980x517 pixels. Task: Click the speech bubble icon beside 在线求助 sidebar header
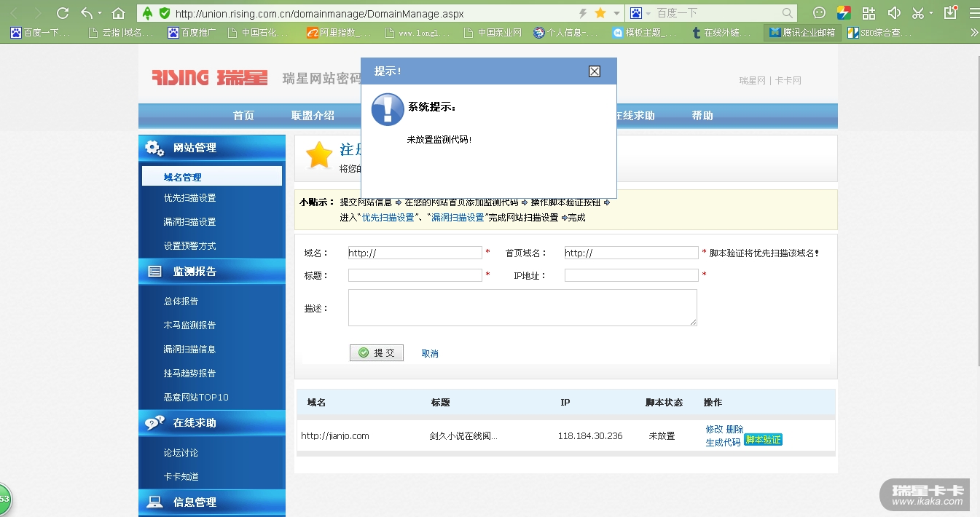point(154,423)
